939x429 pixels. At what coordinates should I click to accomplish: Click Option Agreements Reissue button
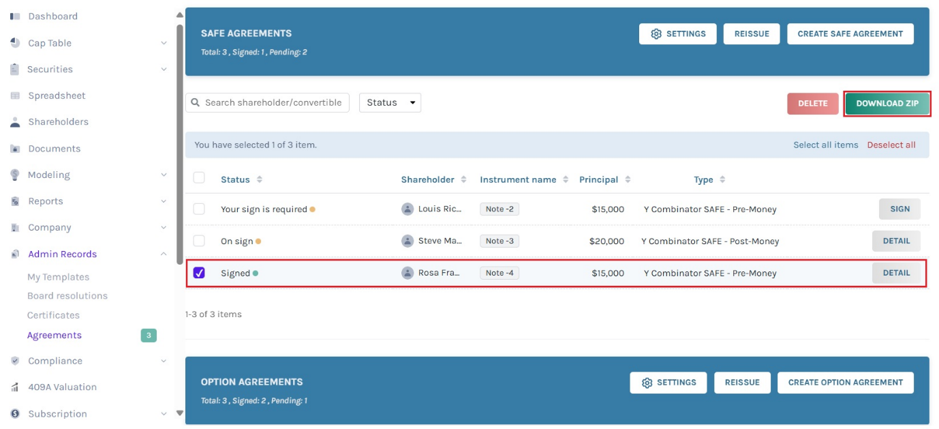(742, 382)
